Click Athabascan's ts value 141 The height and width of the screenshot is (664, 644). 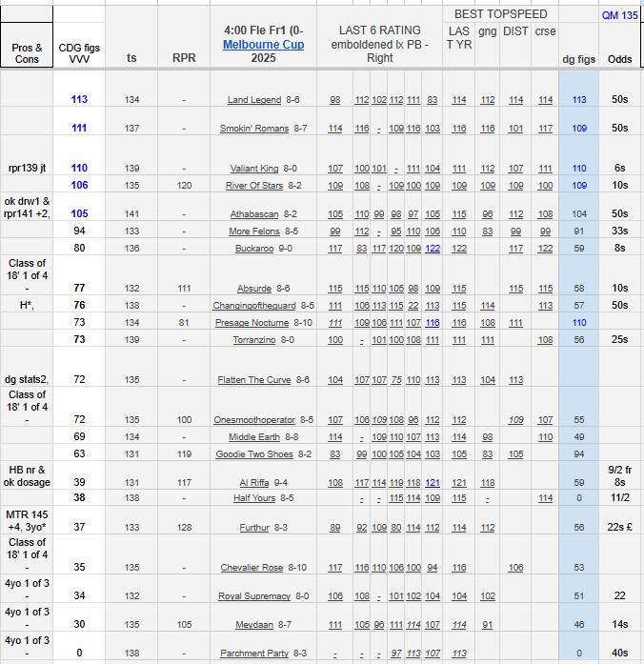coord(131,213)
